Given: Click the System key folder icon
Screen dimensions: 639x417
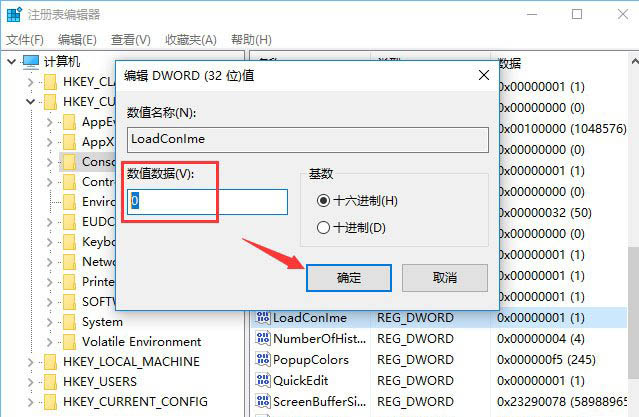Looking at the screenshot, I should pos(69,322).
